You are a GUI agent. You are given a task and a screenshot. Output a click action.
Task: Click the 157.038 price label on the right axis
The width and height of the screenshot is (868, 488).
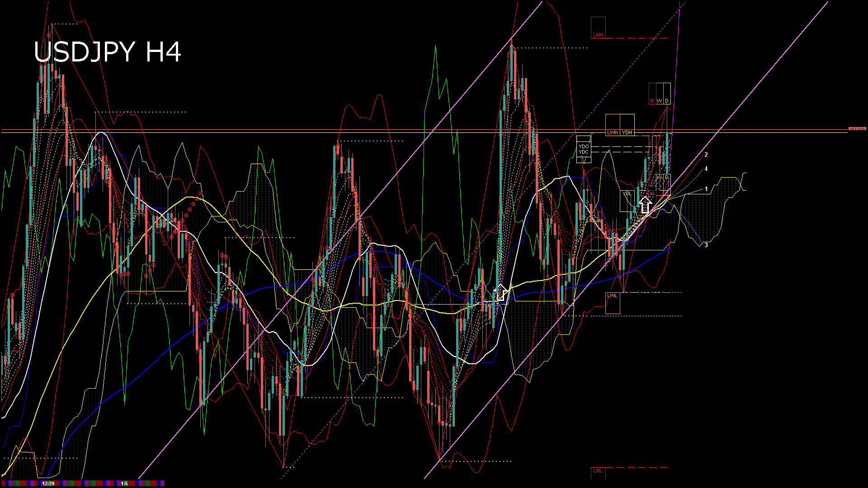[857, 128]
